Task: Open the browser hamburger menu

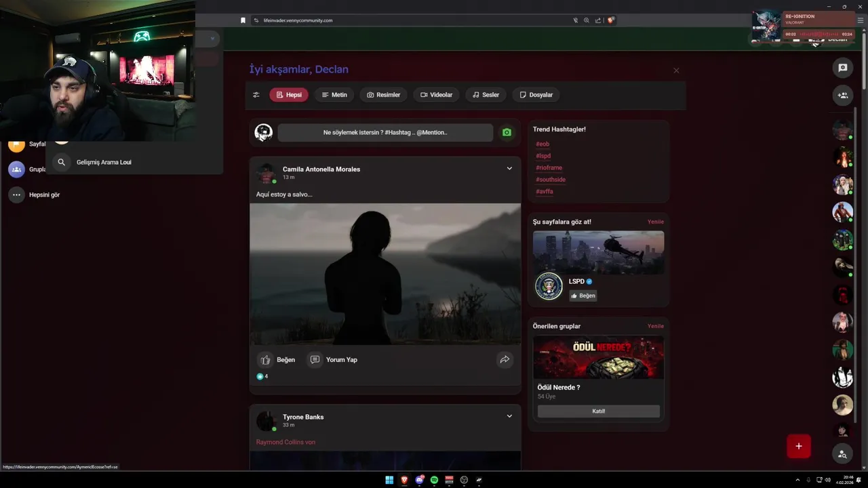Action: 861,20
